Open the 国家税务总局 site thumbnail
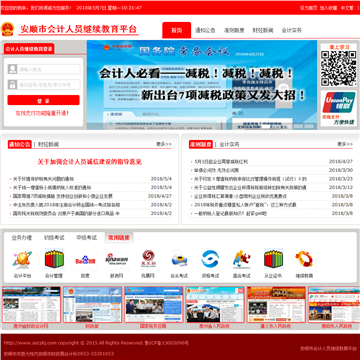Screen dimensions: 360x360 (x=154, y=304)
